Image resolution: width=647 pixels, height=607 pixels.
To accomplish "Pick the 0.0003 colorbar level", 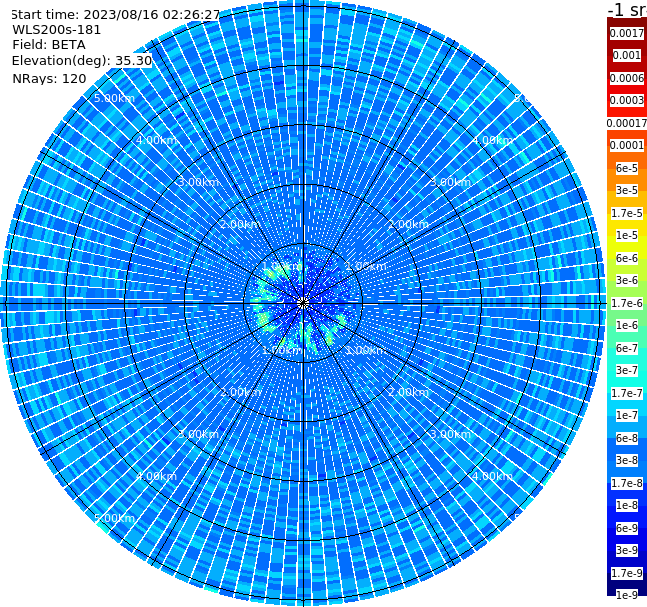I will pos(627,100).
